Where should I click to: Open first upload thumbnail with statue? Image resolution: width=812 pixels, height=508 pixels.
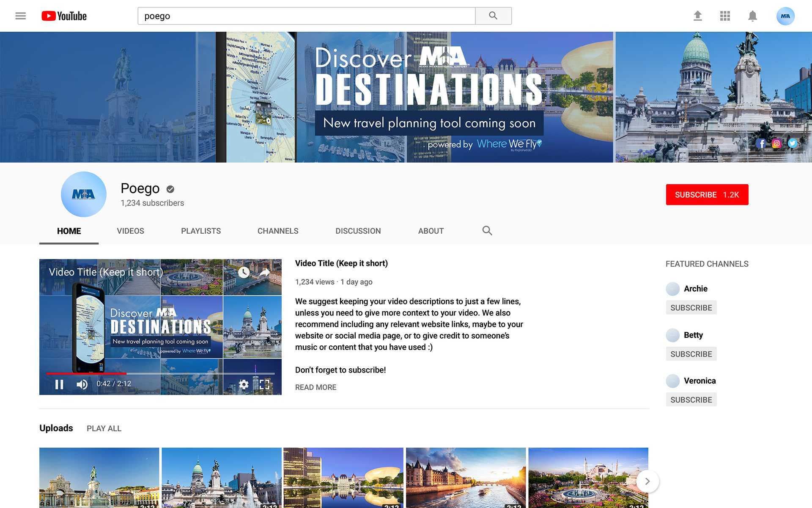tap(99, 478)
